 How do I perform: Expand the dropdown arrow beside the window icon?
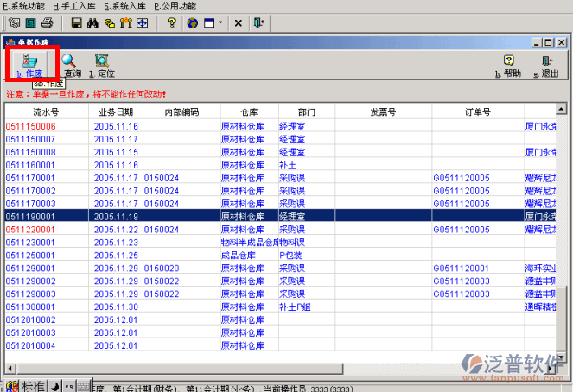tap(221, 22)
